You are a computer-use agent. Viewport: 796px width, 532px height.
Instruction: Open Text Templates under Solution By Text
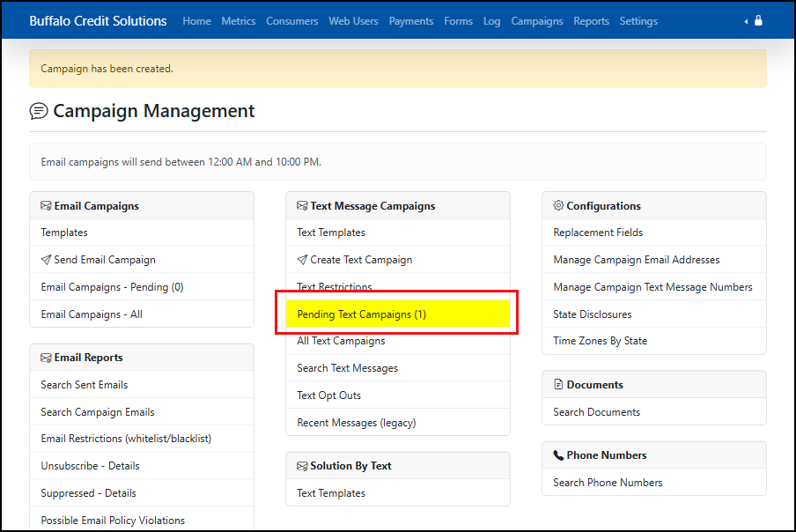pyautogui.click(x=398, y=493)
